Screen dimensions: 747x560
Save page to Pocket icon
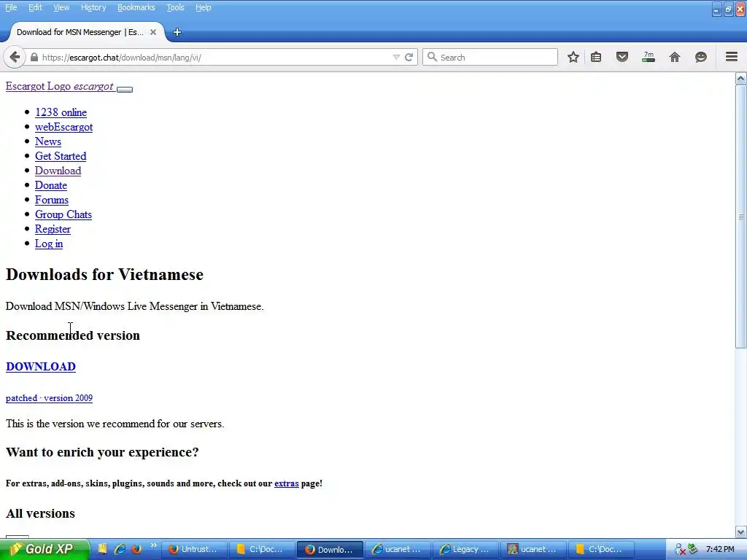click(x=622, y=57)
